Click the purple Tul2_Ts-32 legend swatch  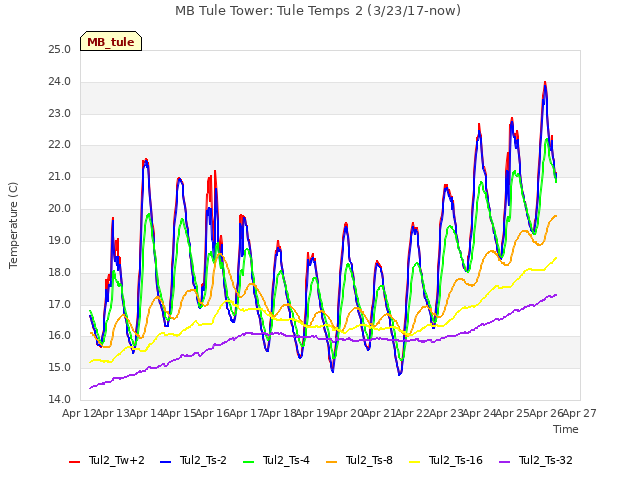(x=504, y=462)
